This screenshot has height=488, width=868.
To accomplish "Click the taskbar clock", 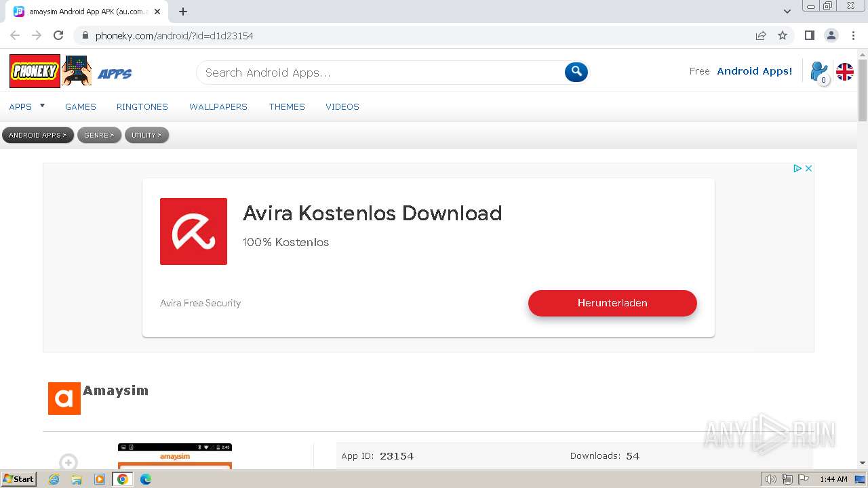I will tap(833, 479).
